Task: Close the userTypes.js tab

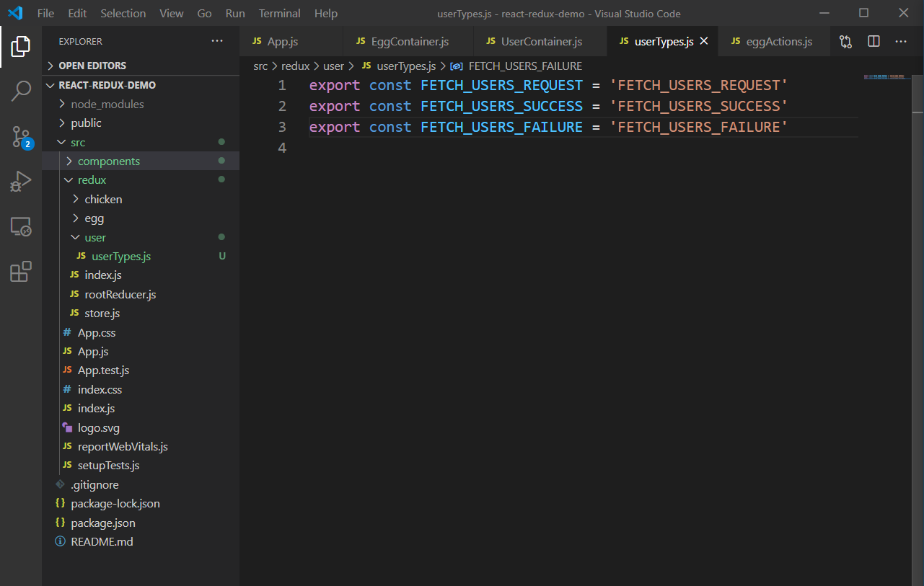Action: tap(704, 41)
